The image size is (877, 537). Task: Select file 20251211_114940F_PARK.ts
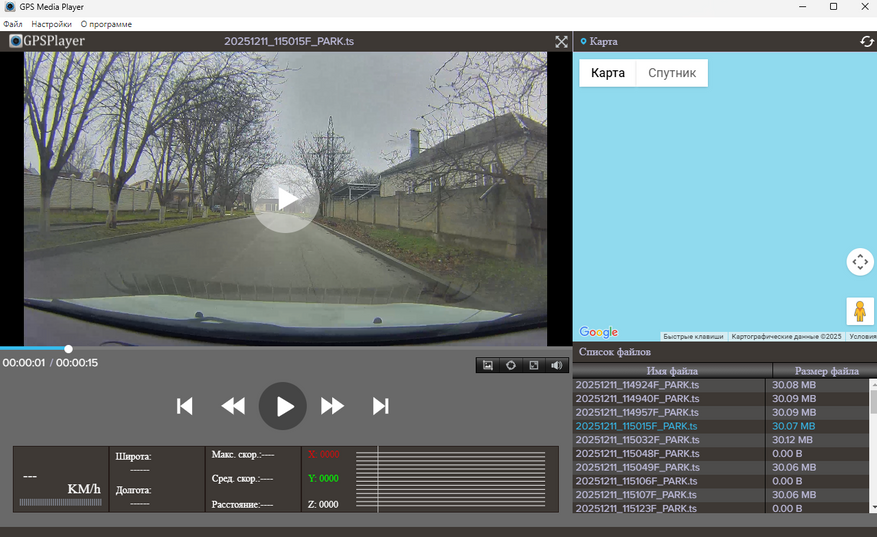637,399
